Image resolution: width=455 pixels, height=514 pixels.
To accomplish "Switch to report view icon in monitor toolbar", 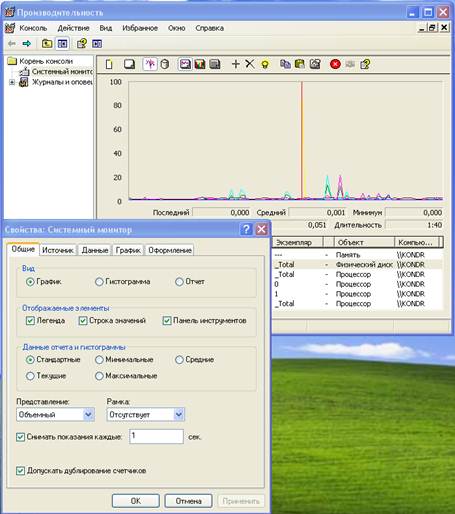I will click(x=215, y=64).
